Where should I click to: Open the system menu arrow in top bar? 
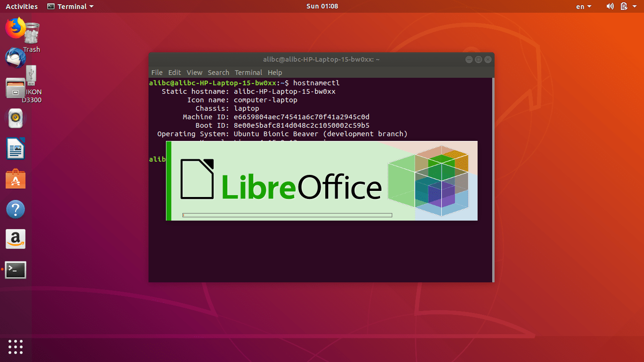[x=635, y=7]
